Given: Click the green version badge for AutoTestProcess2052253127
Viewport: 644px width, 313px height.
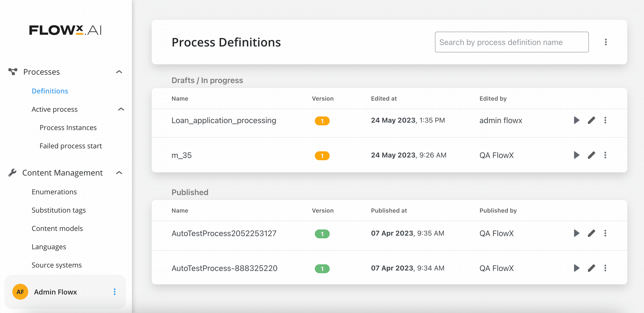Looking at the screenshot, I should click(x=322, y=234).
